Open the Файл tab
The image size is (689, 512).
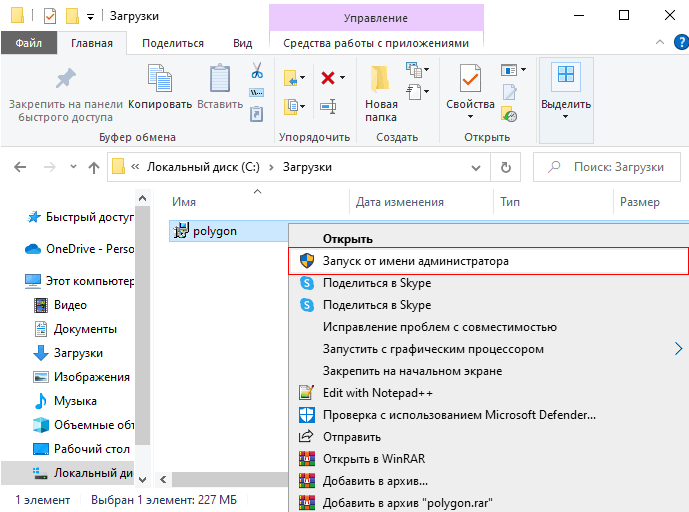pyautogui.click(x=28, y=43)
